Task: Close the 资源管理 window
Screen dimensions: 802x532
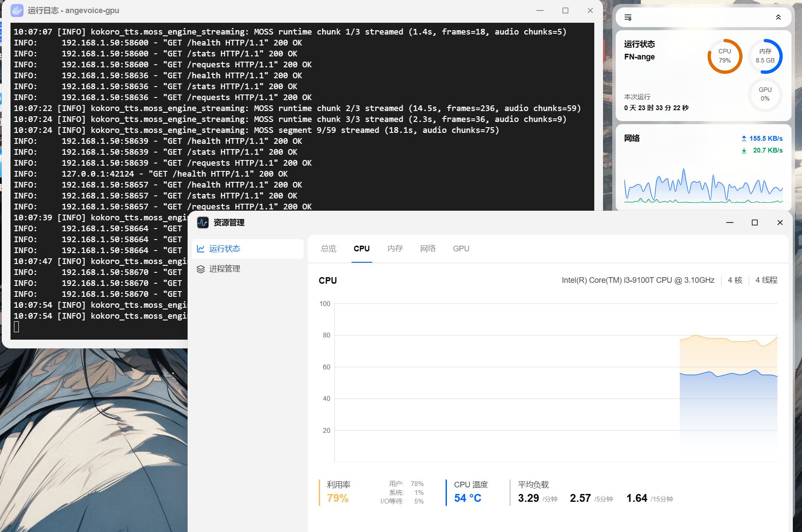Action: coord(780,223)
